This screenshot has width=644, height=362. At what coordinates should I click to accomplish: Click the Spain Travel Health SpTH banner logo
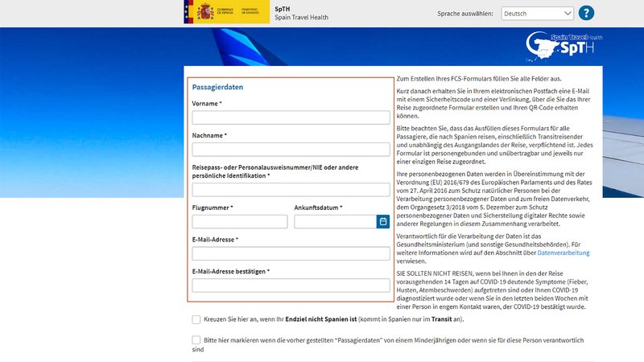(x=564, y=46)
